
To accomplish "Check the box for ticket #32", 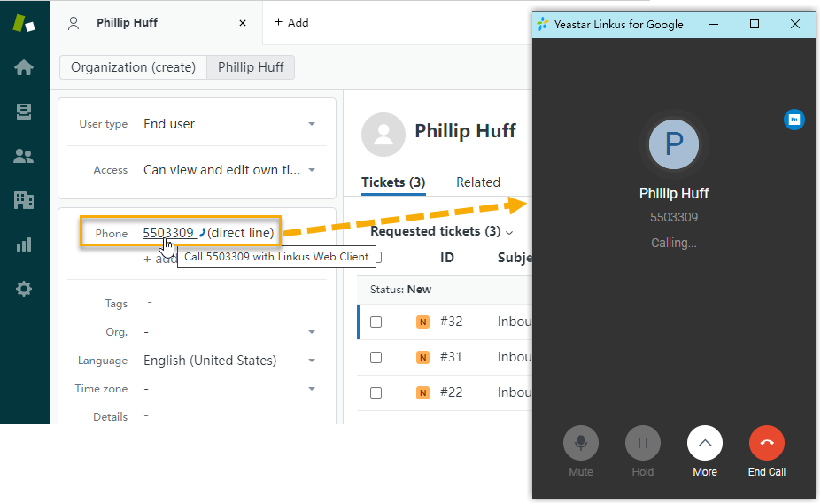I will coord(376,322).
